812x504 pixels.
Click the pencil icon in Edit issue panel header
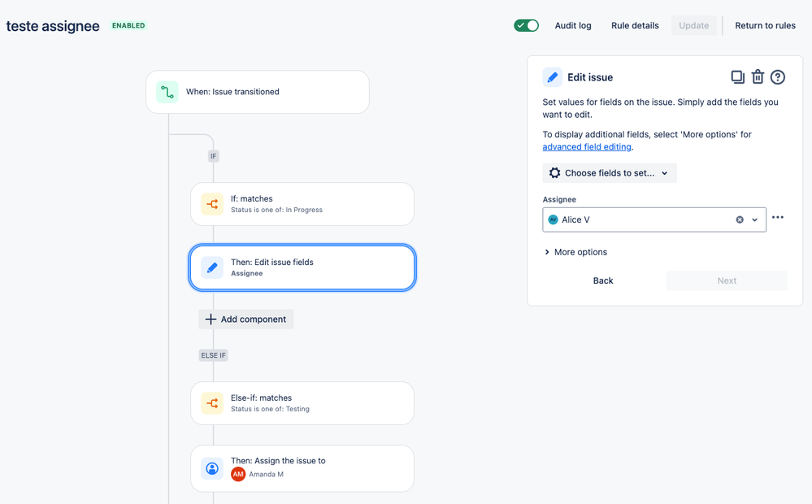(x=553, y=77)
